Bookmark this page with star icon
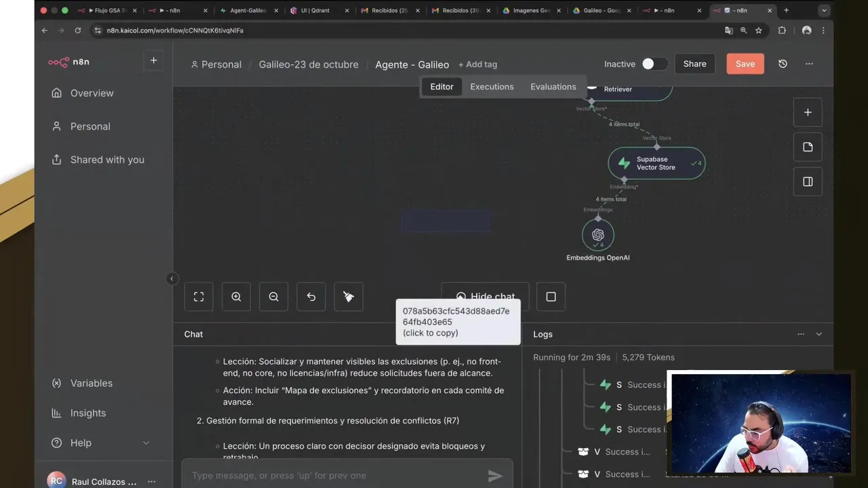The height and width of the screenshot is (488, 868). click(x=759, y=30)
